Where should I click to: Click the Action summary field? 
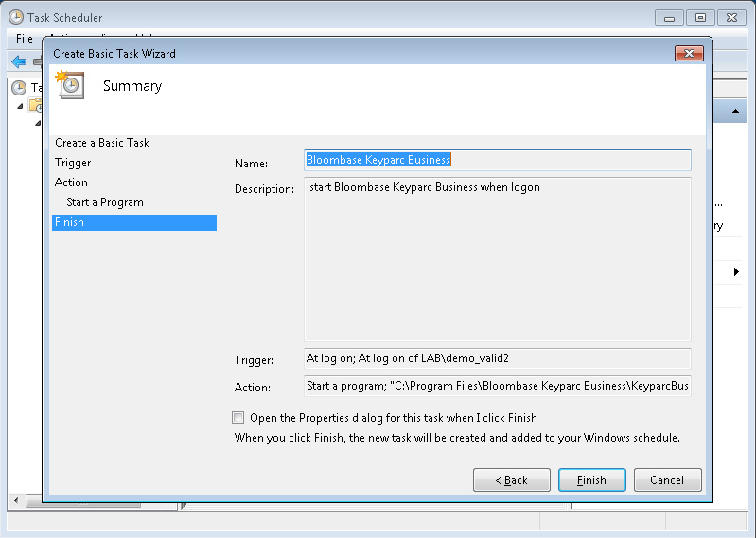click(498, 386)
